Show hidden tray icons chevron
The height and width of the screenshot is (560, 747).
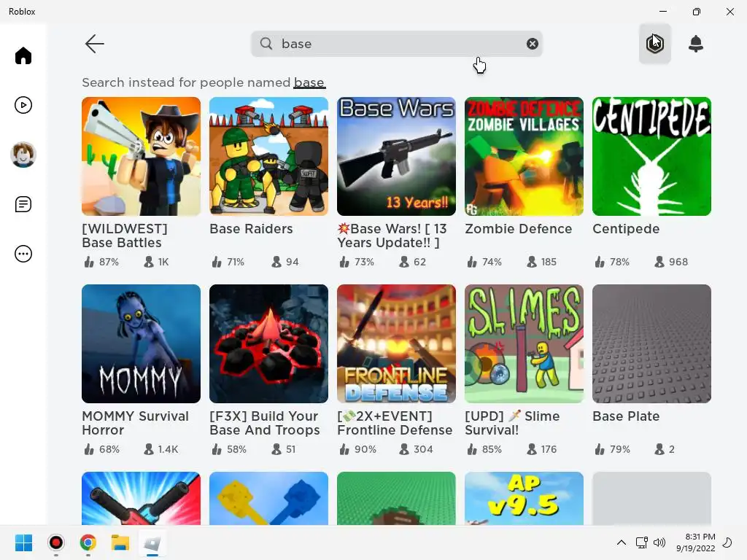622,542
